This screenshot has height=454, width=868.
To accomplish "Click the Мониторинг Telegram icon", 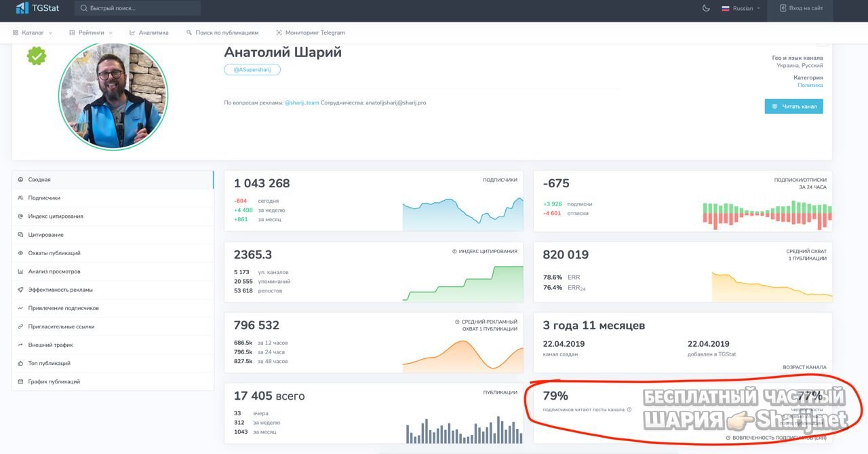I will tap(279, 33).
